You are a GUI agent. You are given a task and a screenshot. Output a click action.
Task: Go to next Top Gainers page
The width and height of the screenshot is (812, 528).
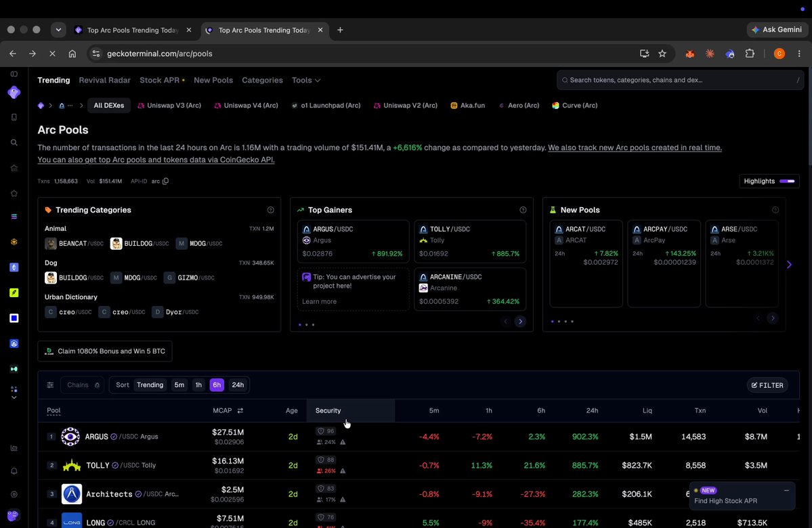(x=520, y=322)
